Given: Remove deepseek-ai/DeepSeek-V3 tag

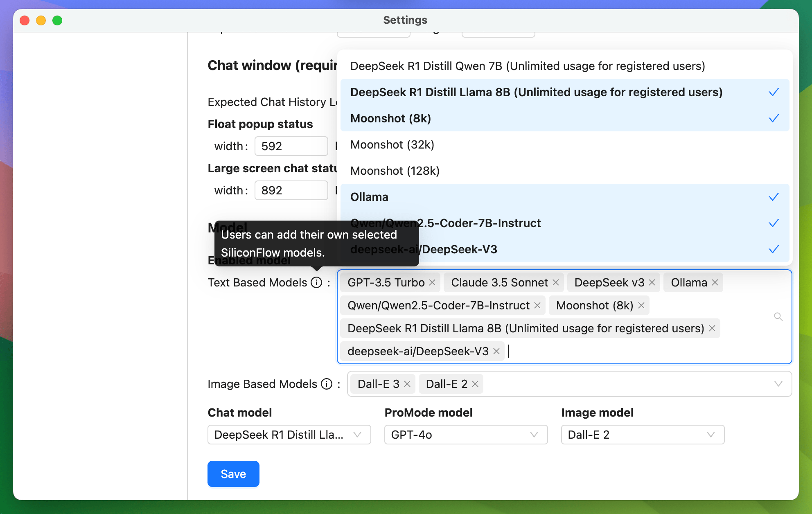Looking at the screenshot, I should 496,351.
